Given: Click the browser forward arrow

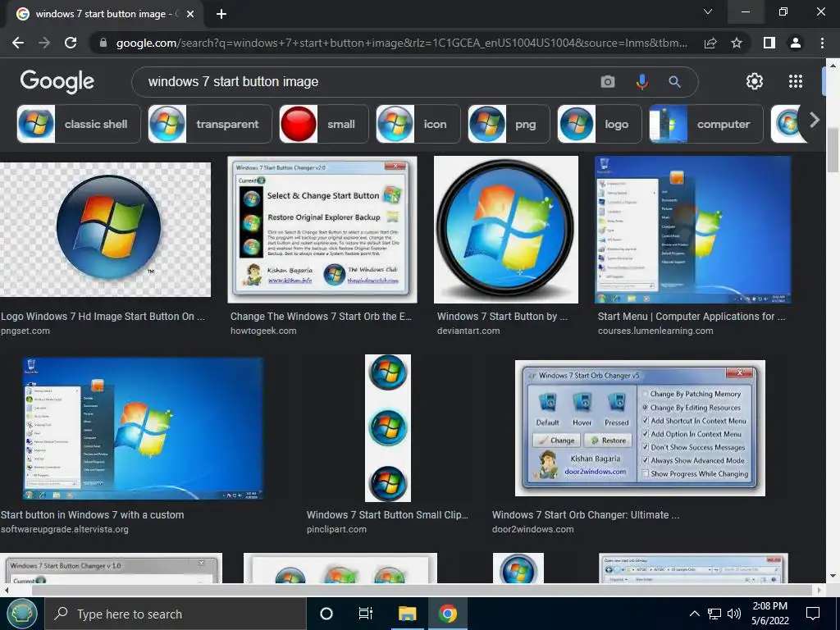Looking at the screenshot, I should pyautogui.click(x=44, y=43).
